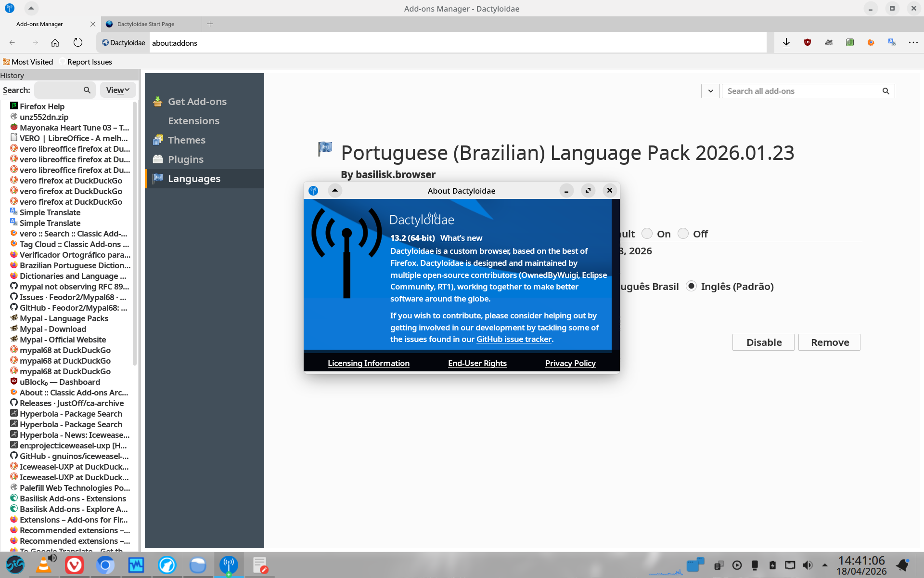The height and width of the screenshot is (578, 924).
Task: Click the downloads arrow icon in toolbar
Action: 786,43
